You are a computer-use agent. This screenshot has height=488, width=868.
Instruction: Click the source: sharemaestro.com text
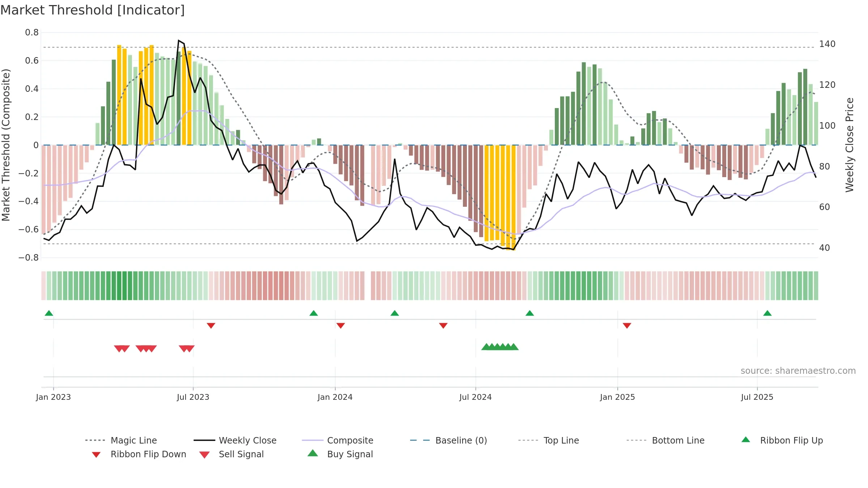pyautogui.click(x=798, y=371)
